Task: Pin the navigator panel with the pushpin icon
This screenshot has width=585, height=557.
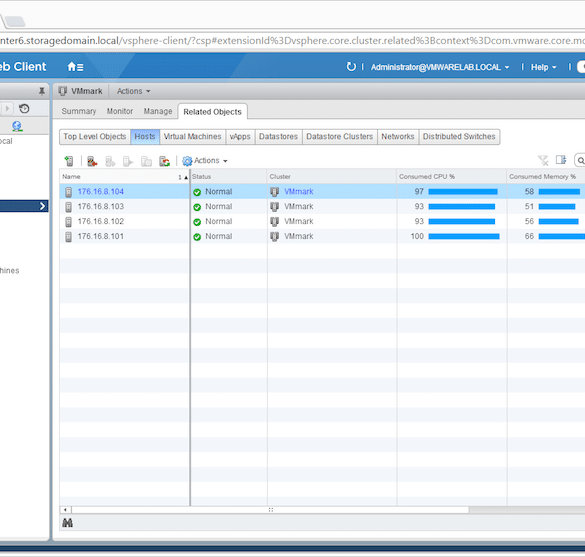Action: 42,91
